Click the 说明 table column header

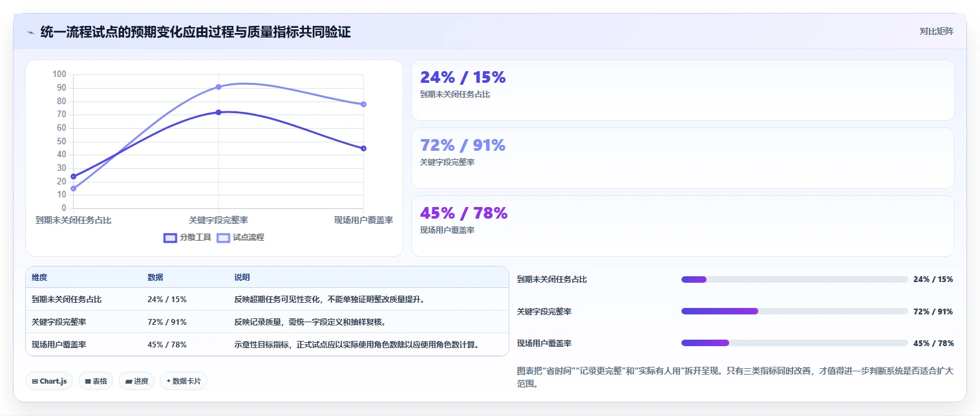242,277
